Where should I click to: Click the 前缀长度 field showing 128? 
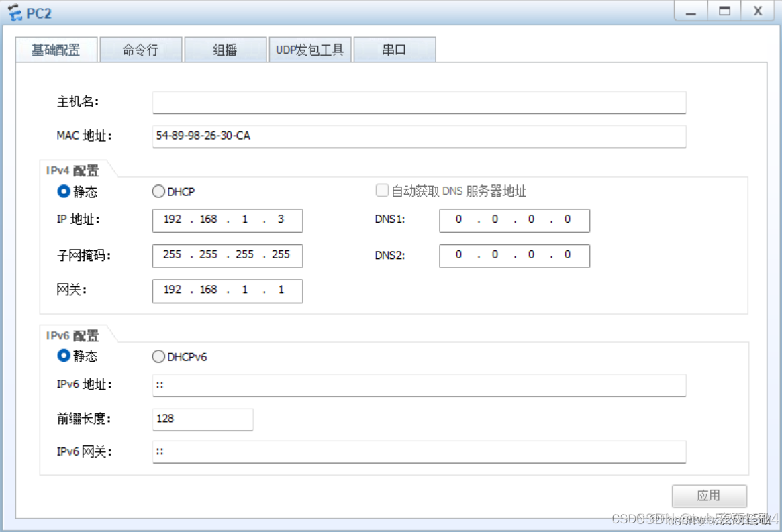click(x=203, y=419)
